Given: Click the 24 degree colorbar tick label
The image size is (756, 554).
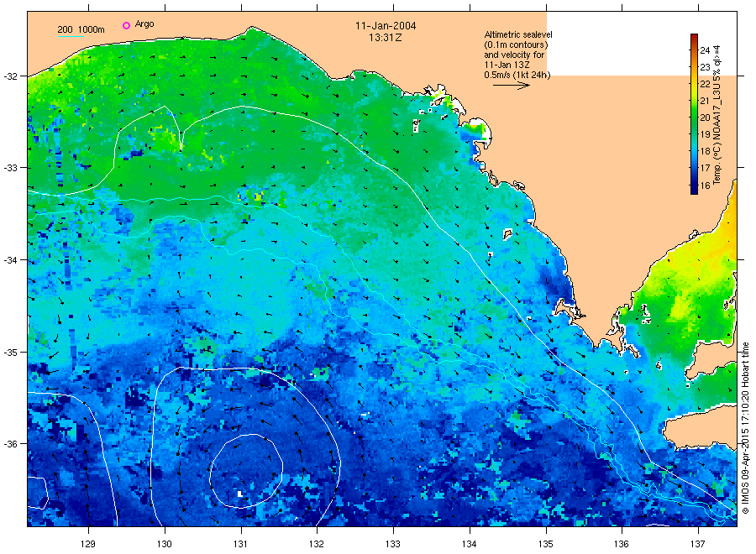Looking at the screenshot, I should pyautogui.click(x=705, y=50).
